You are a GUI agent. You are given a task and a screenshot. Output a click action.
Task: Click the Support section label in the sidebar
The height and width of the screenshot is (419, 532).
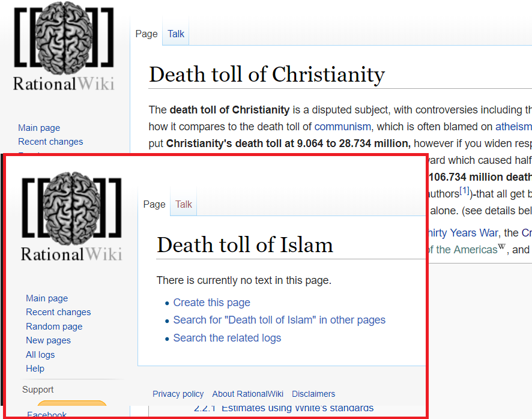(x=38, y=390)
